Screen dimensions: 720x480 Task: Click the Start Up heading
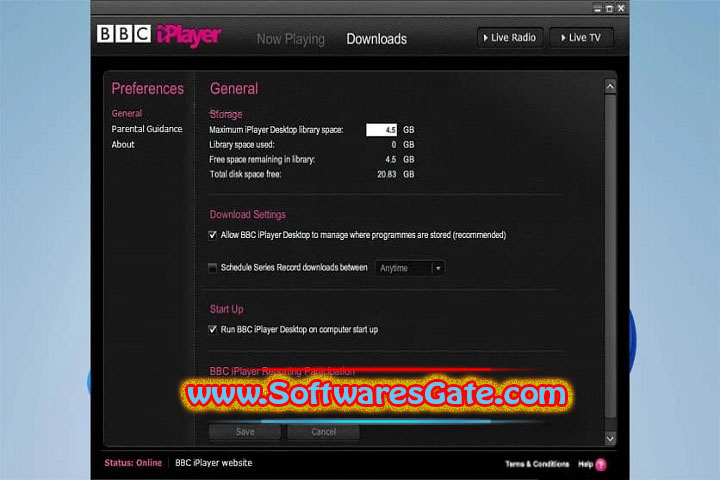click(226, 309)
